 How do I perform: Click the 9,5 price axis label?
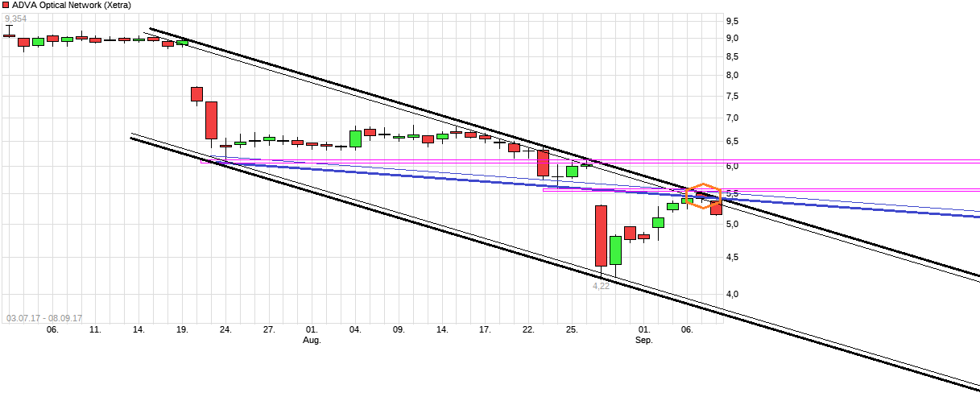733,21
